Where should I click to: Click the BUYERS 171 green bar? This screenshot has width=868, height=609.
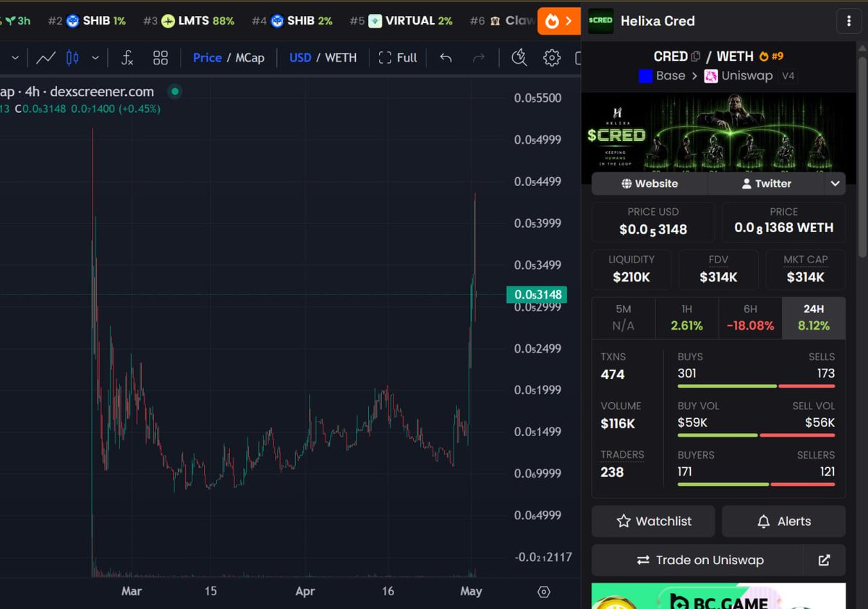723,484
